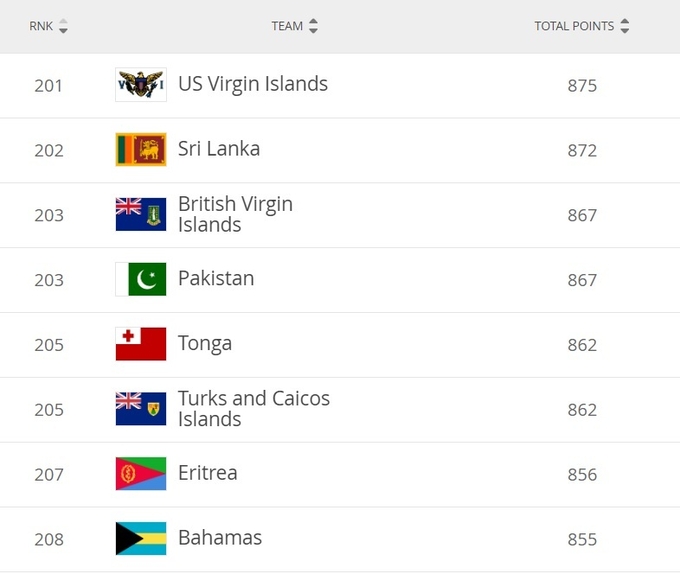
Task: Open the Sri Lanka team link
Action: point(219,149)
